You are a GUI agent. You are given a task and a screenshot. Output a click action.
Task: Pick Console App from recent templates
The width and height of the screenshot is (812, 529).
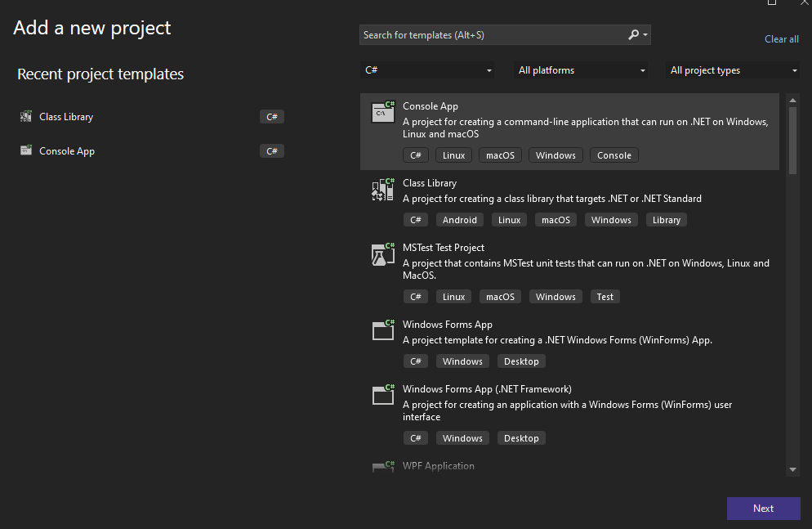pyautogui.click(x=67, y=151)
